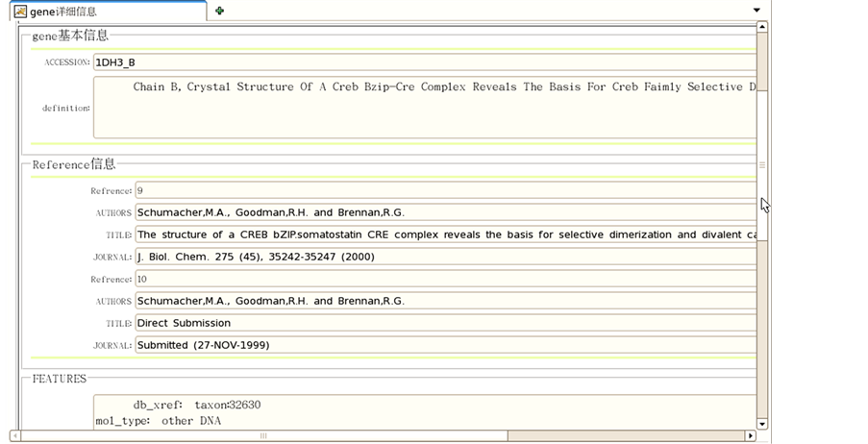
Task: Click the Submitted (27-NOV-1999) JOURNAL field
Action: point(442,345)
